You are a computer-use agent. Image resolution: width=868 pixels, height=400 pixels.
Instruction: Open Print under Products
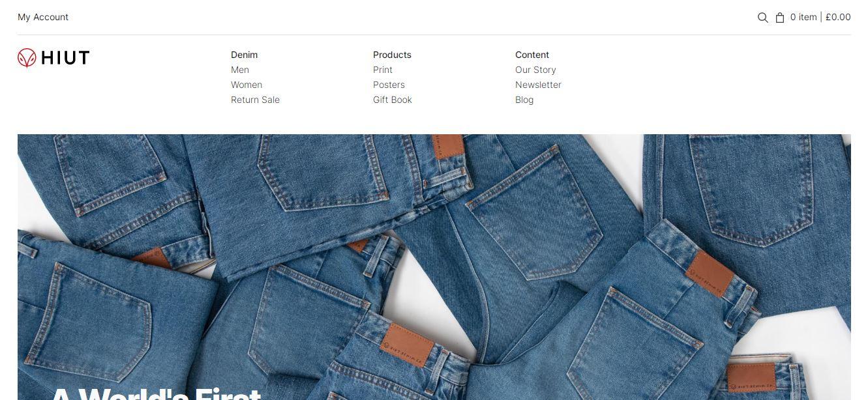(383, 70)
